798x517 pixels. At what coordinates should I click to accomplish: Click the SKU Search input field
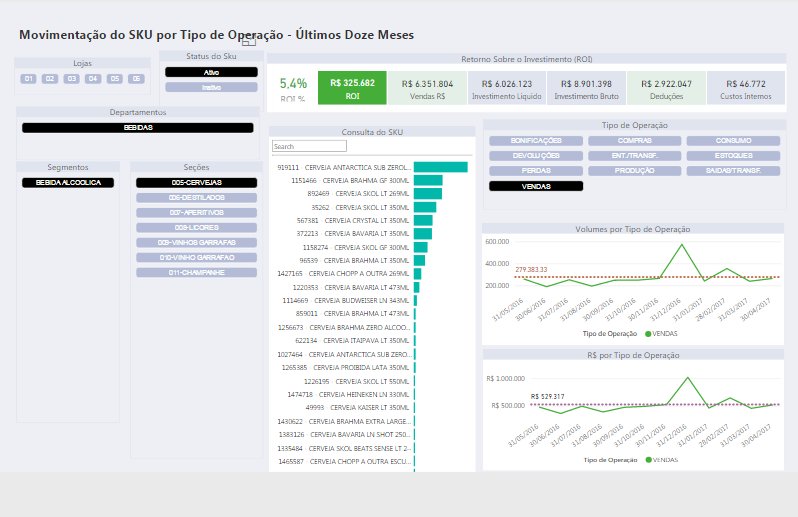pyautogui.click(x=309, y=147)
